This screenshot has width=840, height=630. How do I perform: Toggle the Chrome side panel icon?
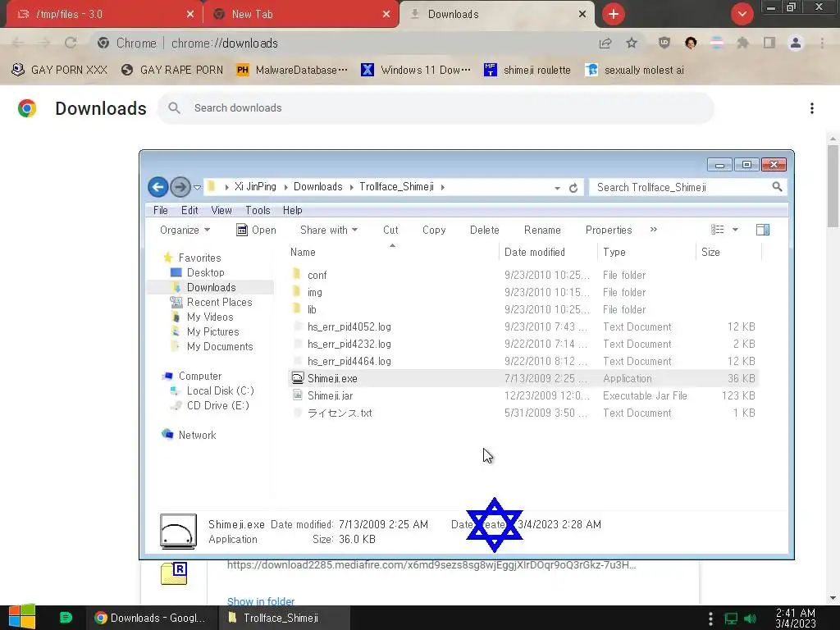click(x=769, y=43)
